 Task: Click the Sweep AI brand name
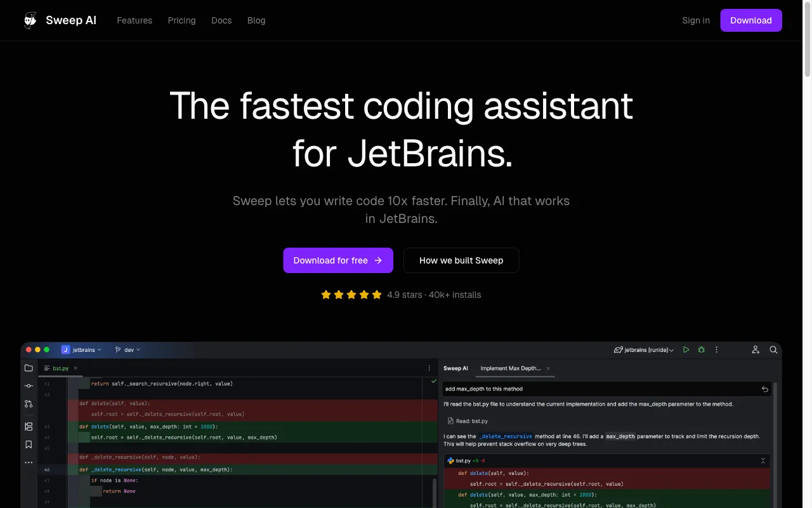(x=71, y=20)
